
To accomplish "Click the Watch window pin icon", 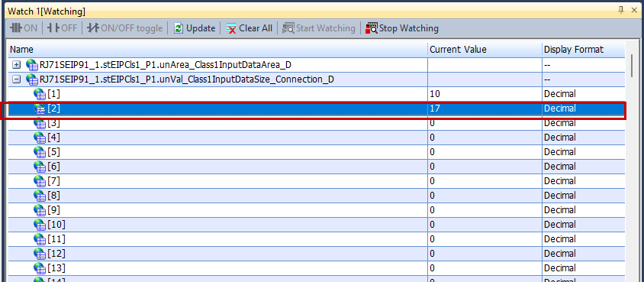I will click(x=621, y=11).
